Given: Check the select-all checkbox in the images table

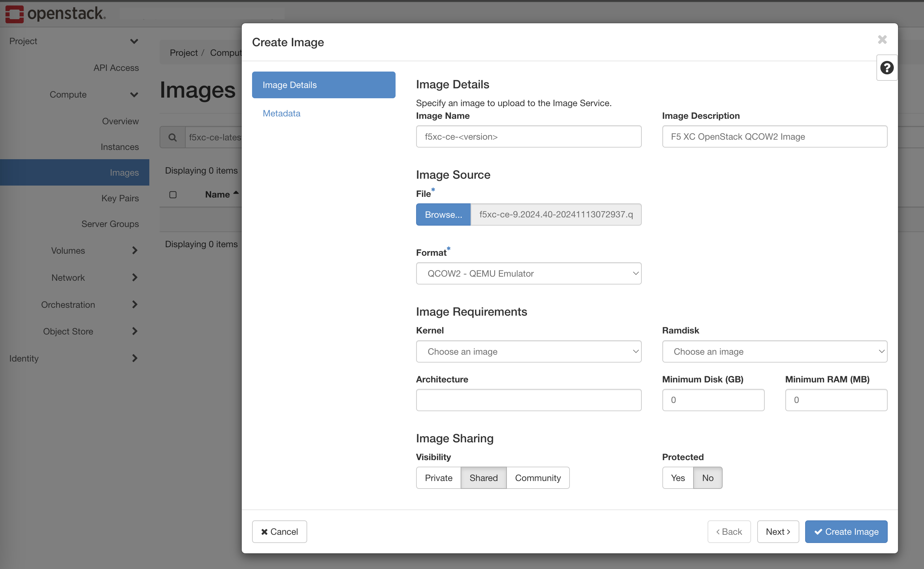Looking at the screenshot, I should pyautogui.click(x=173, y=194).
